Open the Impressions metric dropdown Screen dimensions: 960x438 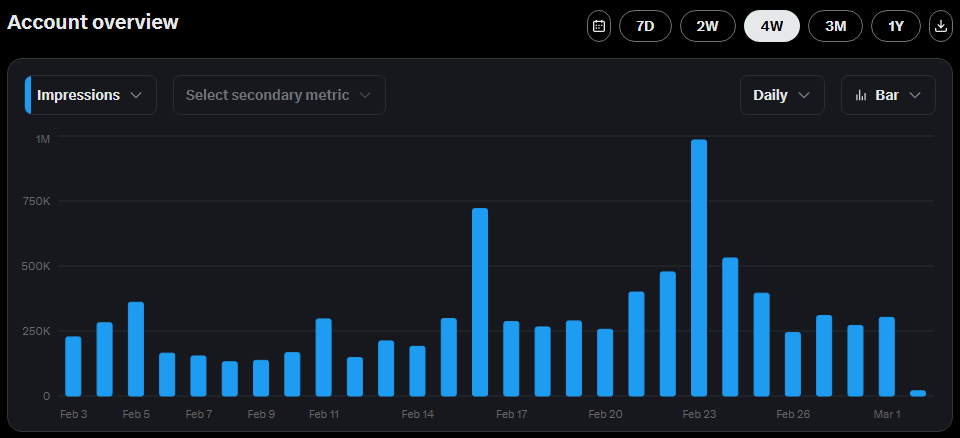tap(90, 95)
